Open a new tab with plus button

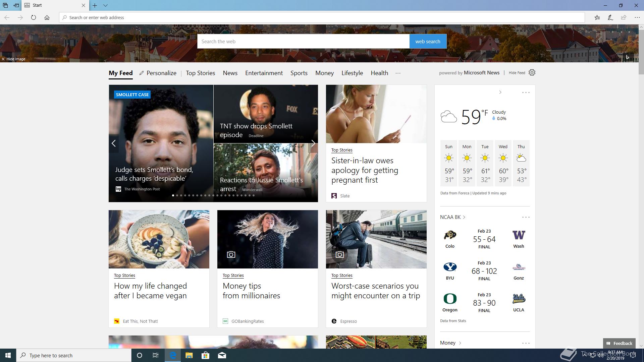[x=95, y=5]
